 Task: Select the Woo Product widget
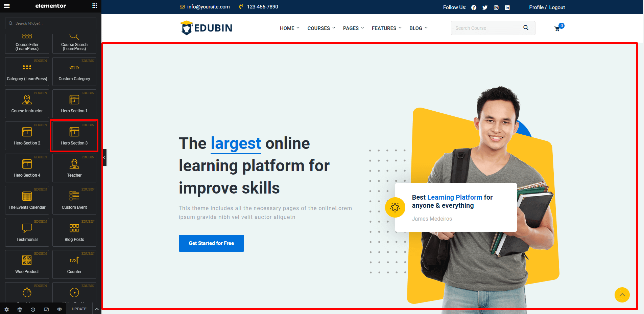coord(27,264)
